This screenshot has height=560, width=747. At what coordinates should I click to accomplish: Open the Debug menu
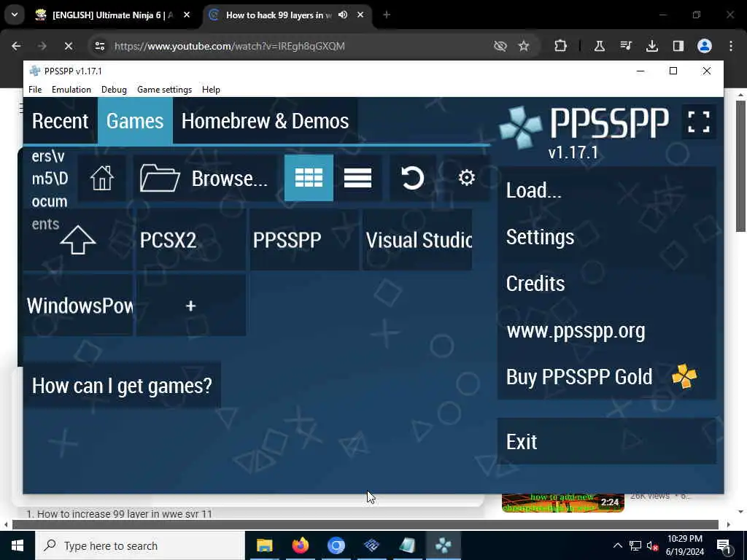click(x=114, y=90)
